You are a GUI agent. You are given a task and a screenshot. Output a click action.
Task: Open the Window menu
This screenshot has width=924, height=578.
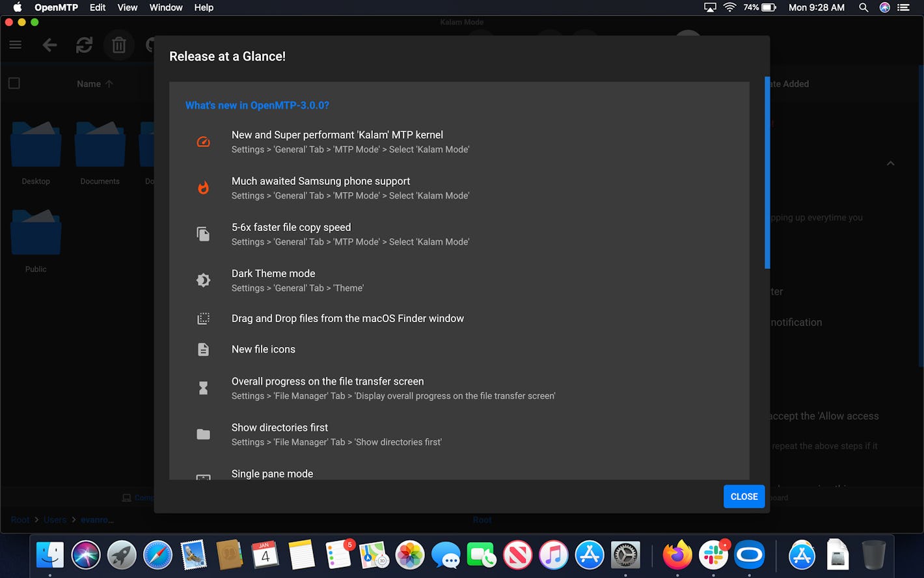(x=165, y=7)
